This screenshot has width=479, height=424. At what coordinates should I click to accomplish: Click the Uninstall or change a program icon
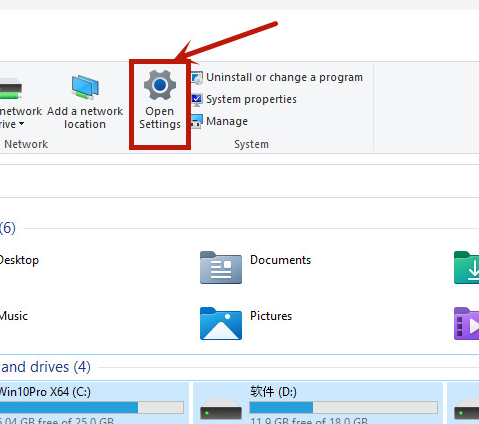click(197, 78)
